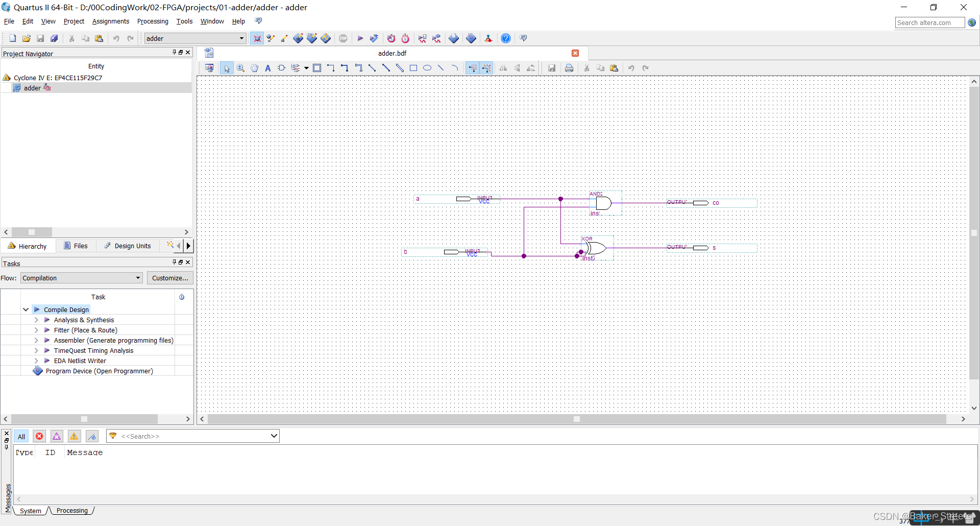The width and height of the screenshot is (980, 526).
Task: Close the adder.bdf tab
Action: pyautogui.click(x=575, y=53)
